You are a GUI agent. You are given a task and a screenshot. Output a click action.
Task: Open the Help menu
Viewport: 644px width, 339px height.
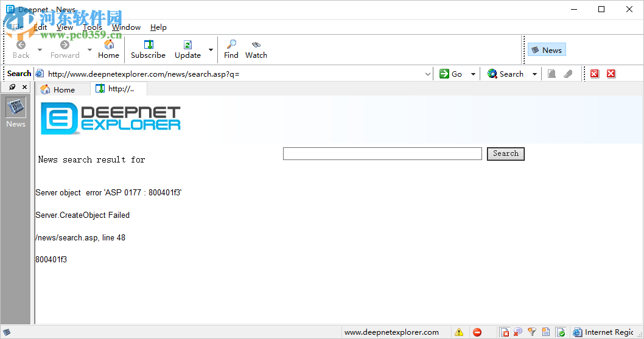point(158,27)
